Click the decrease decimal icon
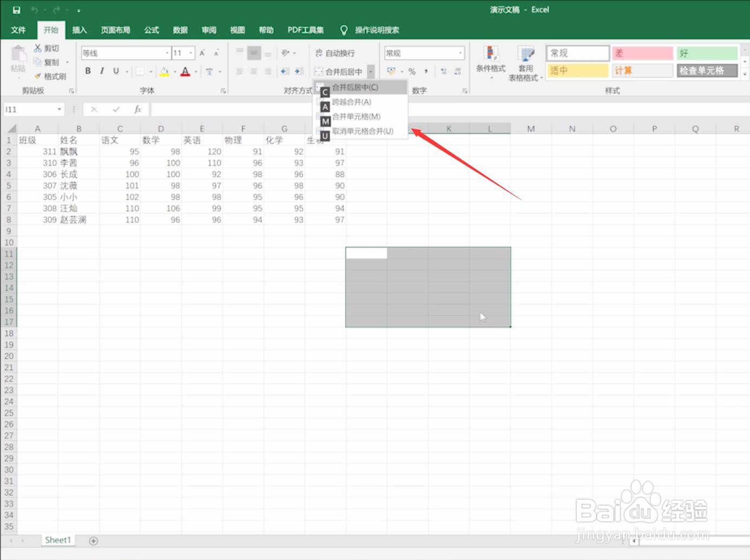This screenshot has height=560, width=750. click(458, 71)
